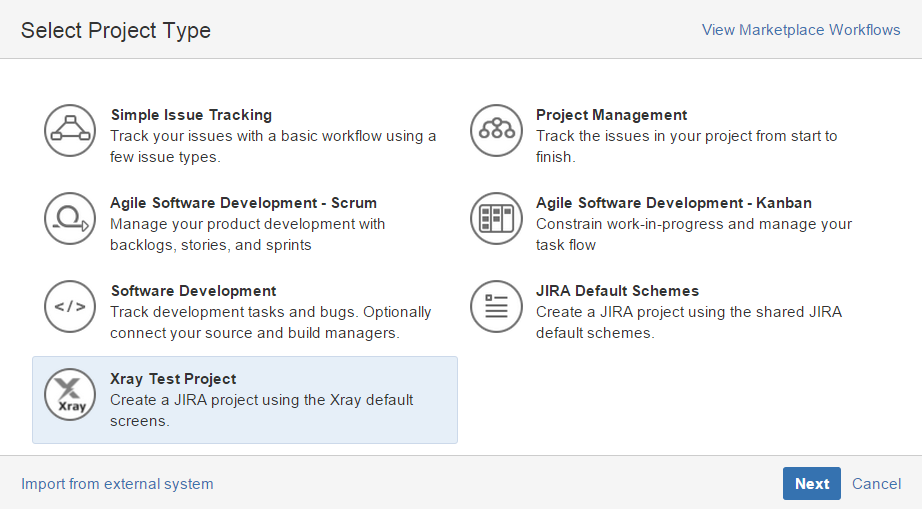Select Agile Software Development - Kanban title
This screenshot has height=509, width=922.
tap(674, 203)
